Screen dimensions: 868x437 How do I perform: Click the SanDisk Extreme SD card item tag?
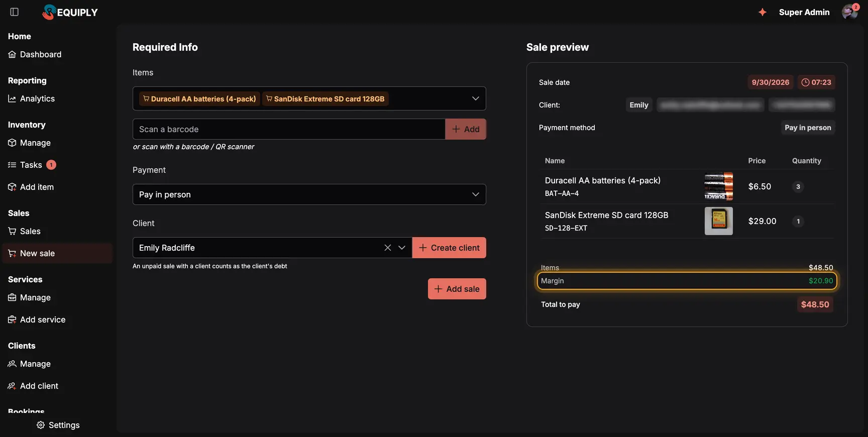tap(325, 99)
